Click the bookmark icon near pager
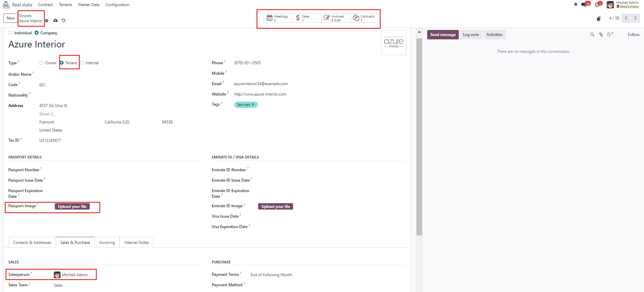The image size is (644, 292). [x=599, y=19]
